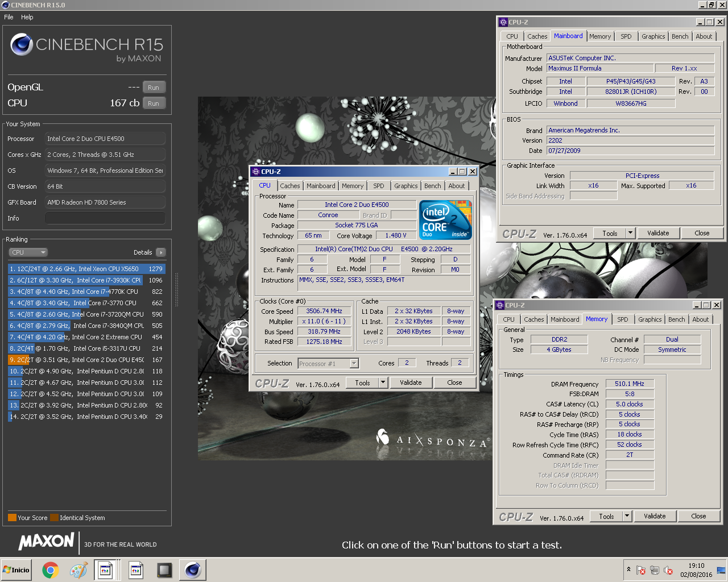728x582 pixels.
Task: Click the CPU-Z title icon of the Memory window
Action: pyautogui.click(x=499, y=305)
